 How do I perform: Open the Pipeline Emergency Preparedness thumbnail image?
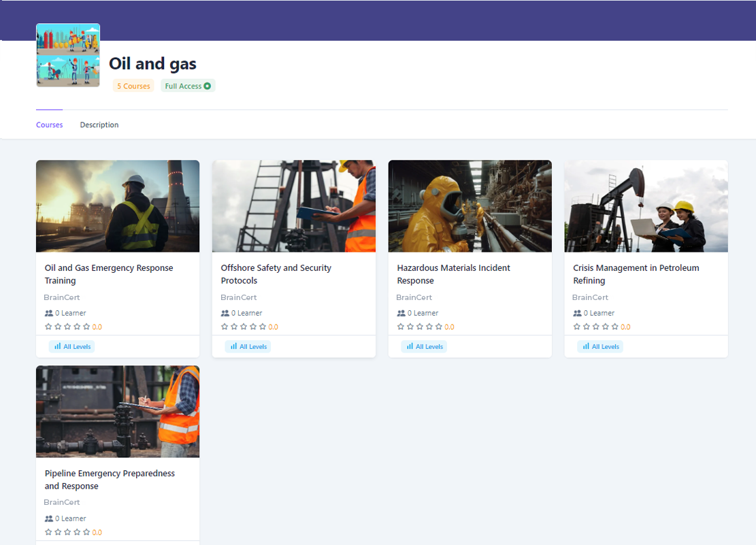(118, 412)
